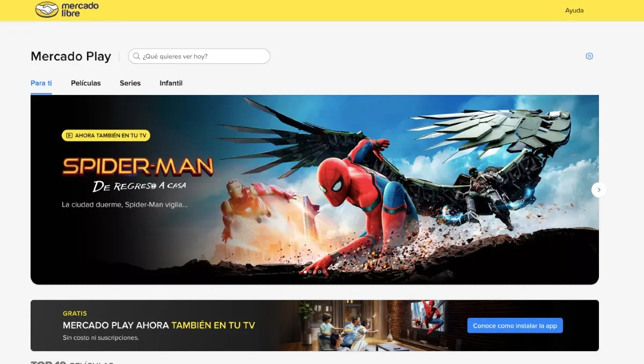Click 'Sin costo ni suscripciones.' text
This screenshot has width=644, height=364.
coord(101,338)
